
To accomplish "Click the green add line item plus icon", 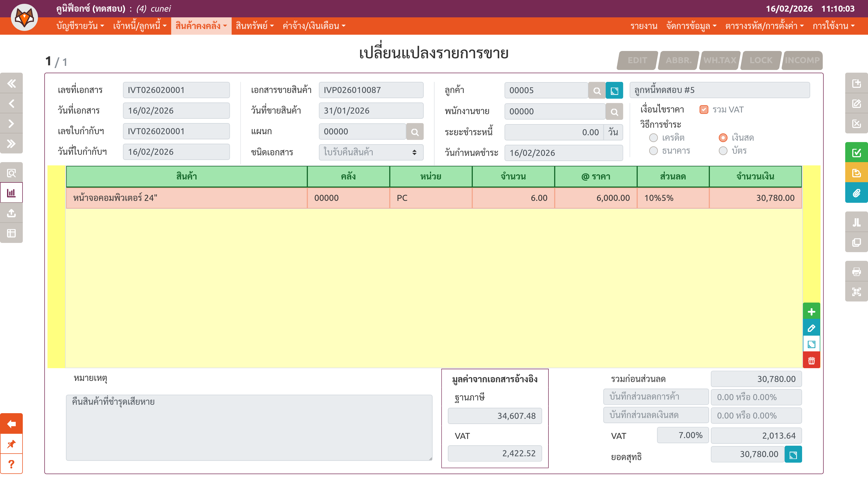I will point(811,312).
